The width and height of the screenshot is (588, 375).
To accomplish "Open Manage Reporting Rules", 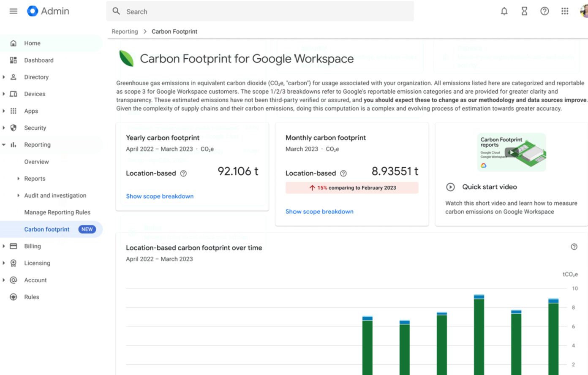I will point(57,212).
